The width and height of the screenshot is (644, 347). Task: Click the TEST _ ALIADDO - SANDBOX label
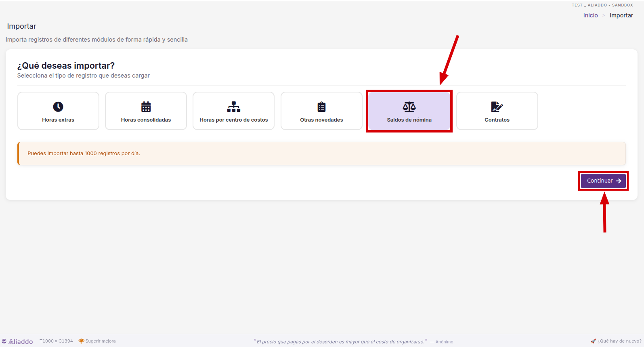(602, 5)
